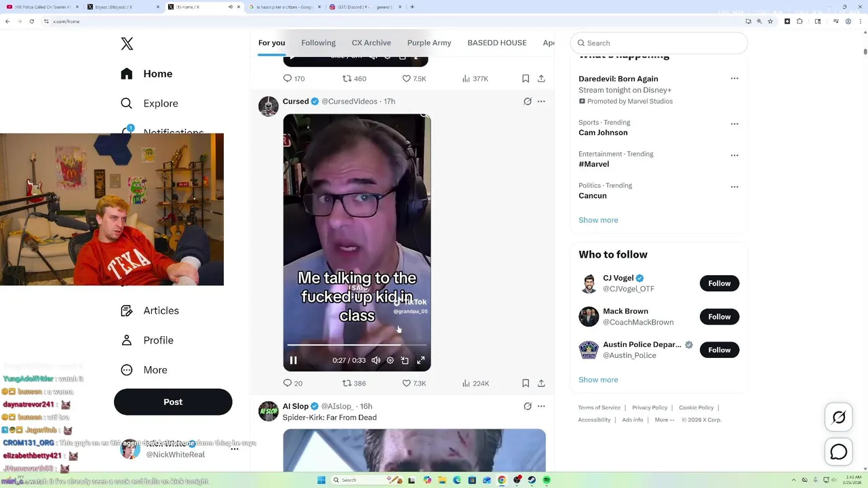The image size is (868, 488).
Task: Reply to post with 170 replies
Action: click(x=294, y=79)
